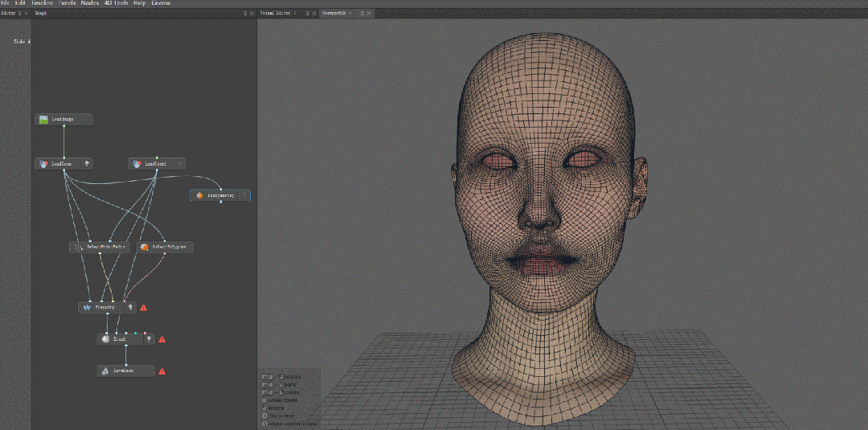
Task: Click the Wrapping node icon
Action: [87, 307]
